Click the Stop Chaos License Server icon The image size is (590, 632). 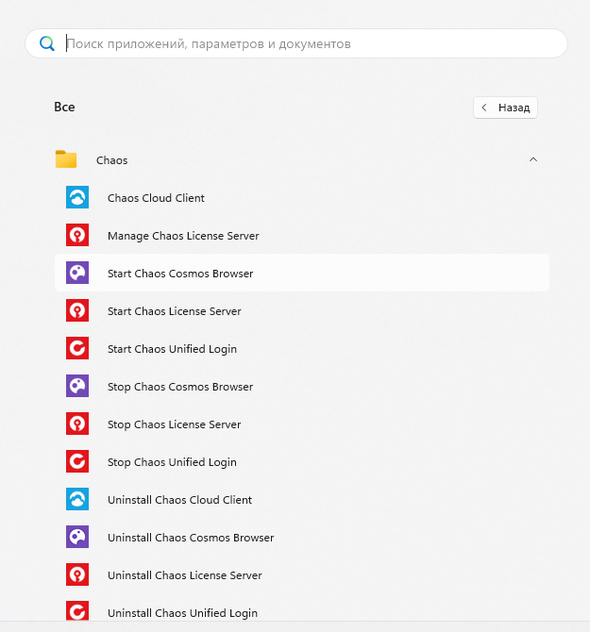77,424
